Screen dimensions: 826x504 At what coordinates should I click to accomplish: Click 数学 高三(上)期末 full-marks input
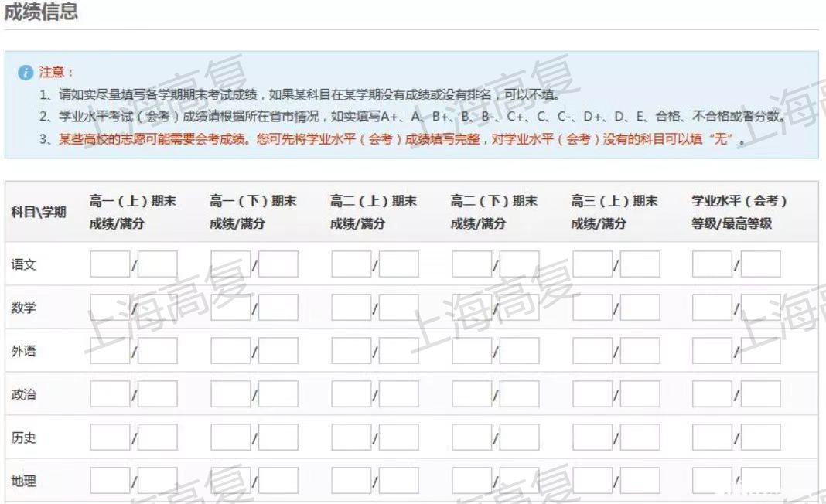[x=640, y=308]
